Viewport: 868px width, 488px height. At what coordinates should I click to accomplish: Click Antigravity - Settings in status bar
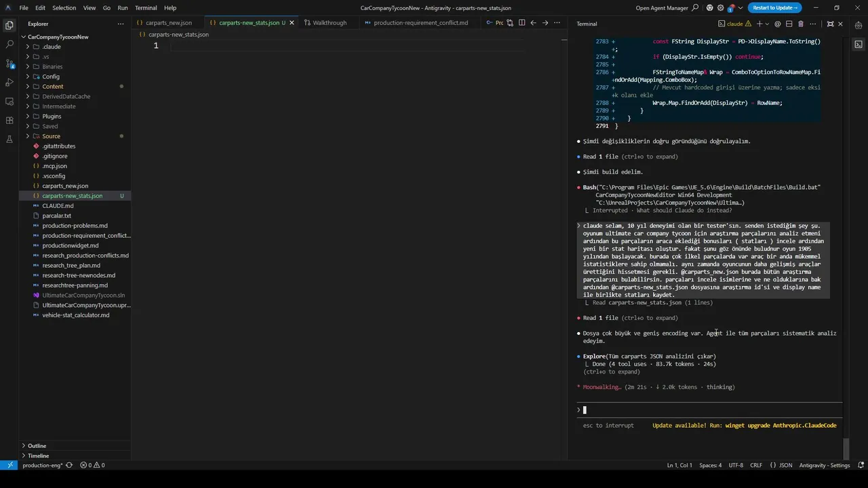coord(825,465)
